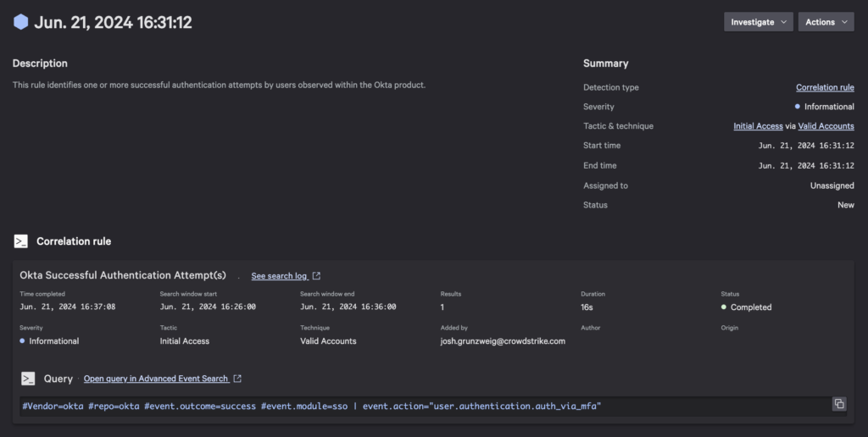The image size is (868, 437).
Task: Click external-link icon after Advanced Event Search
Action: 237,379
